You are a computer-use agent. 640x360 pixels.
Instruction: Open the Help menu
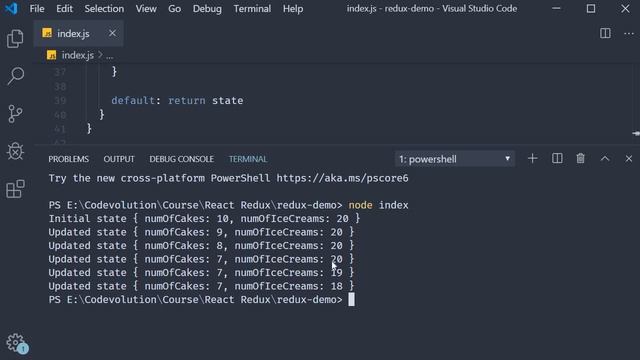click(293, 9)
